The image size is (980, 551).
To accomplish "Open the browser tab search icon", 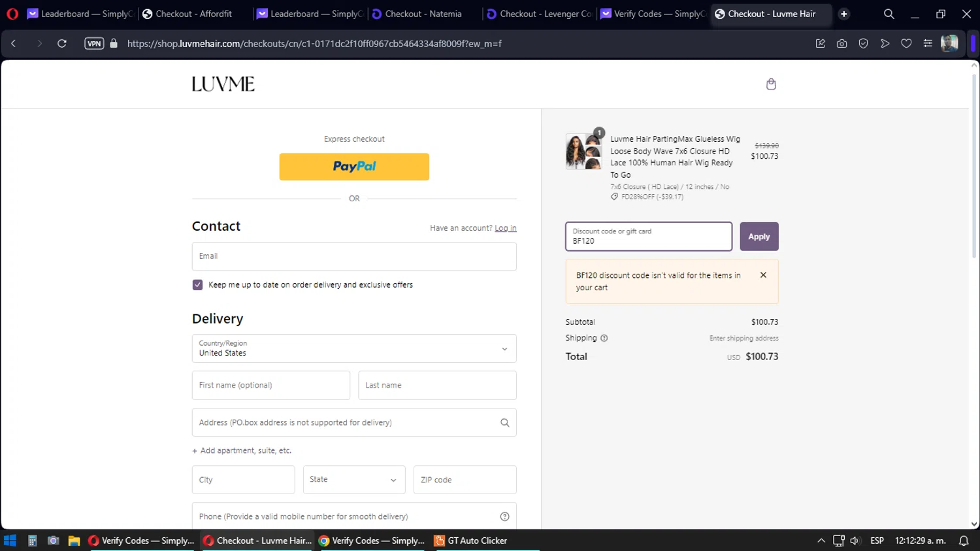I will click(889, 14).
